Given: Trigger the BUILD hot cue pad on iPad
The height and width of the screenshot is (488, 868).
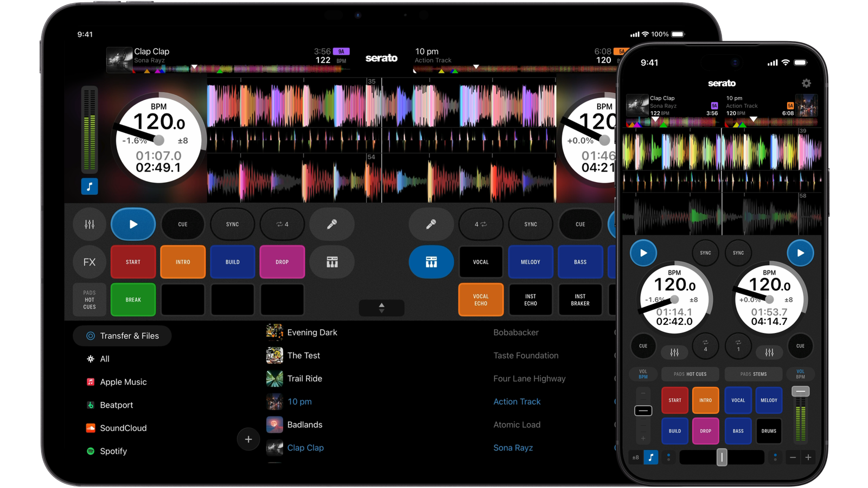Looking at the screenshot, I should tap(232, 262).
